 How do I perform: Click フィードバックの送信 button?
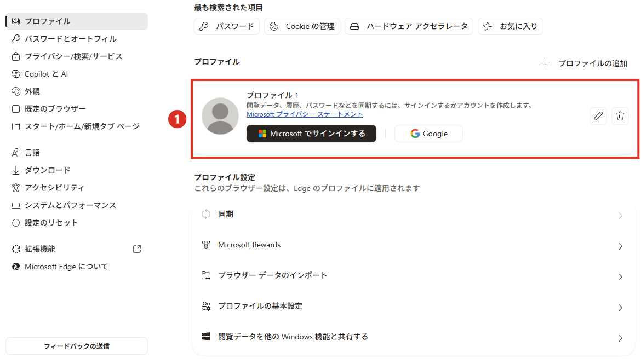tap(77, 346)
